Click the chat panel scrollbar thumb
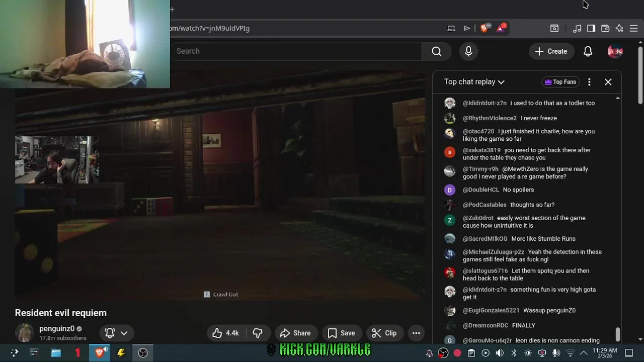This screenshot has height=362, width=644. coord(617,334)
